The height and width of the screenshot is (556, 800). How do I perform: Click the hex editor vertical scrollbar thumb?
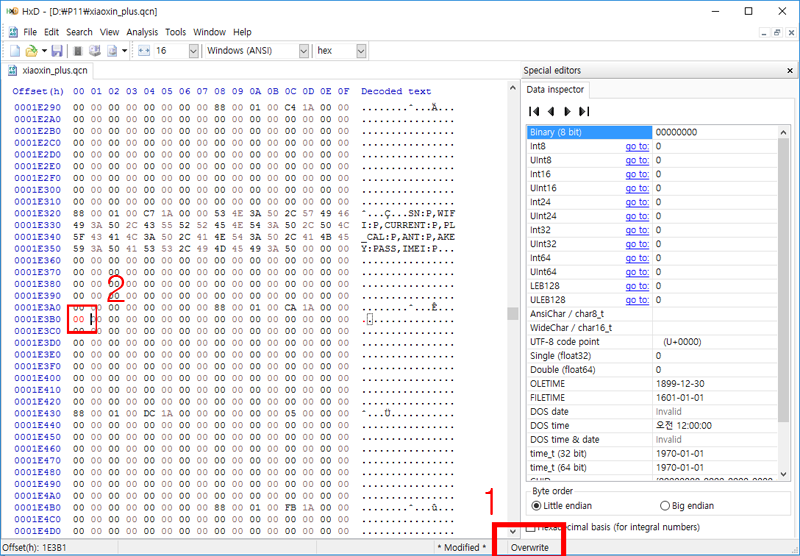[x=513, y=313]
